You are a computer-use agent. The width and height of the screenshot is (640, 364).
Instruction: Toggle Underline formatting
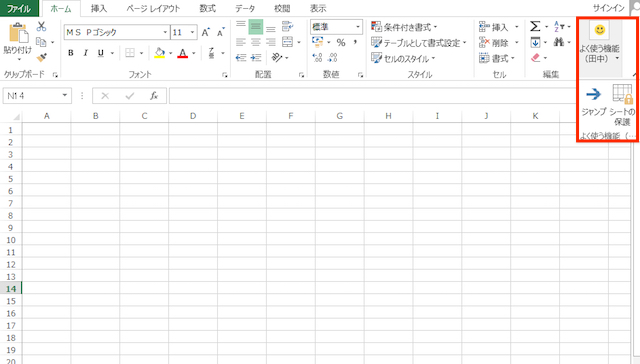point(101,53)
